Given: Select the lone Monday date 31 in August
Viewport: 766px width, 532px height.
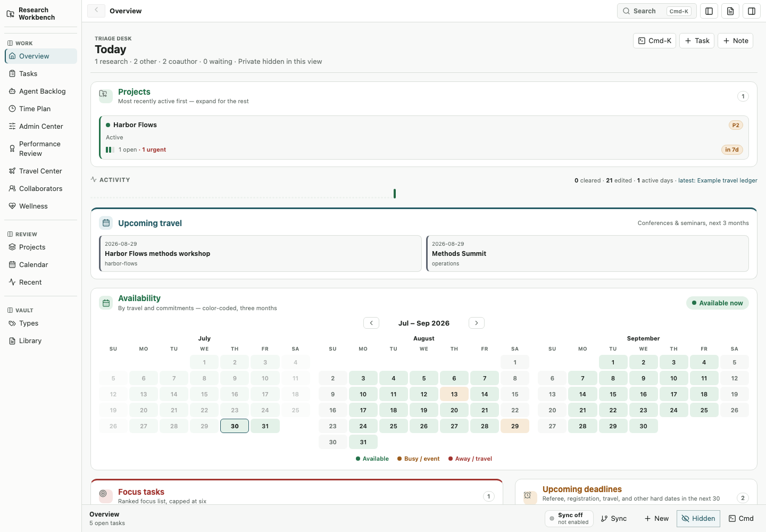Looking at the screenshot, I should (x=363, y=442).
